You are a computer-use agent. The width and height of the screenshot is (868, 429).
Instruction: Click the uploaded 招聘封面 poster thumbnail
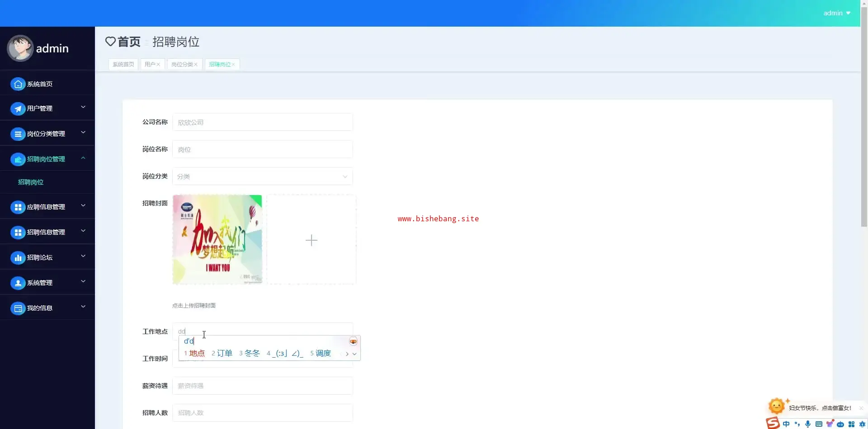coord(217,240)
